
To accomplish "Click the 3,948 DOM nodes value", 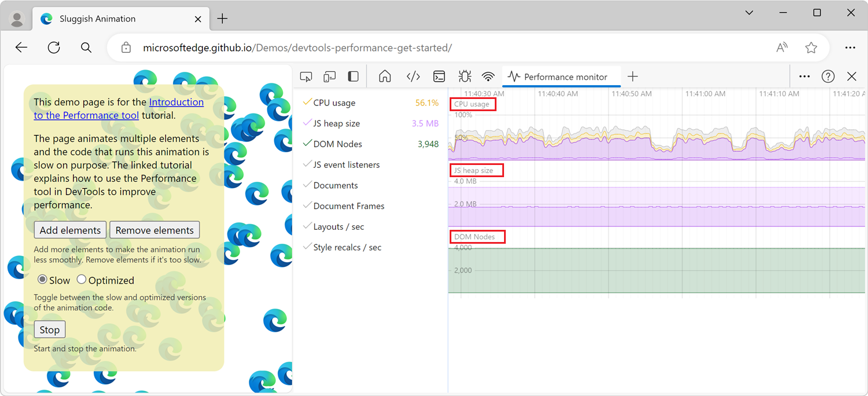I will point(428,144).
